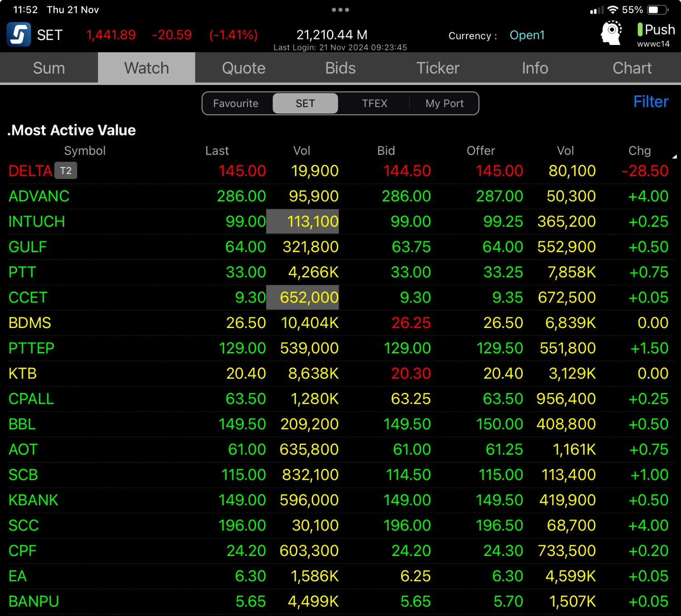
Task: Select the KTB stock symbol
Action: (23, 374)
